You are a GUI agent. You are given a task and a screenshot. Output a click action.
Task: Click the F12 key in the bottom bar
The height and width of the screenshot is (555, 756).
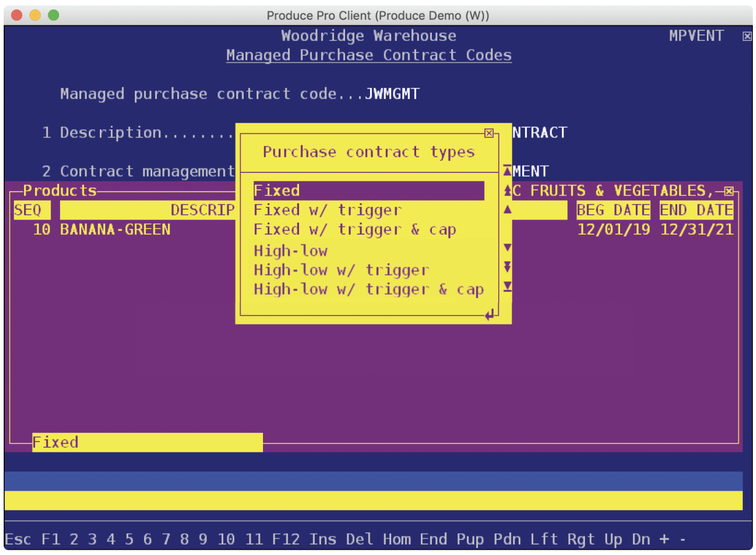pos(286,539)
